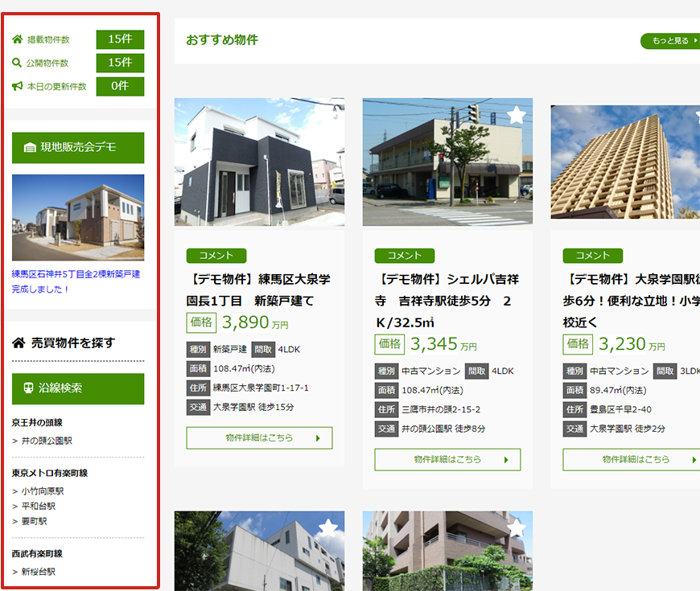Click the もっと見る button
This screenshot has width=700, height=591.
669,40
